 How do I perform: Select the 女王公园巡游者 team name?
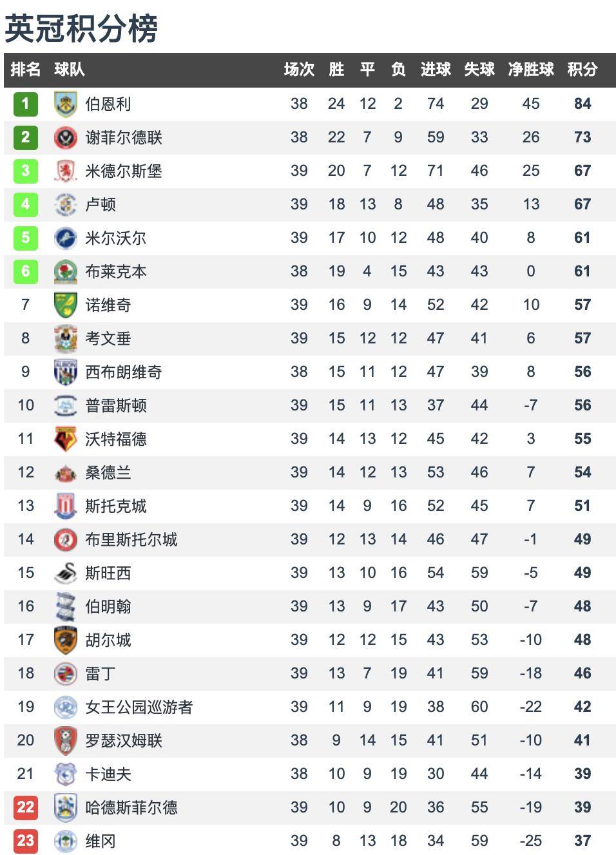[x=139, y=707]
